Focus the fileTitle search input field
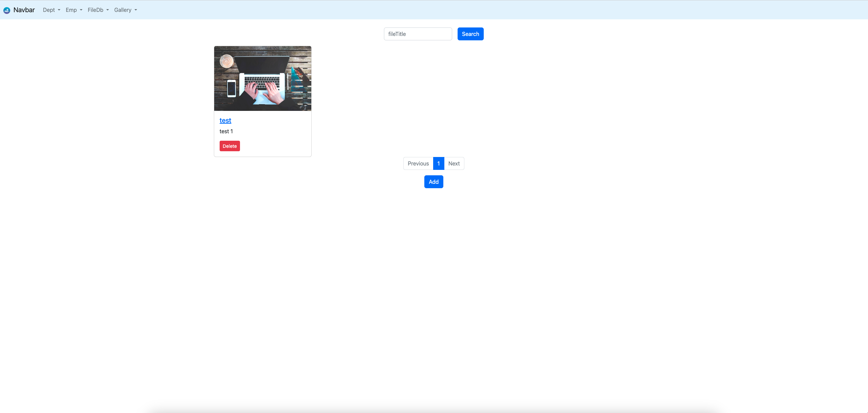The height and width of the screenshot is (413, 868). click(x=418, y=34)
